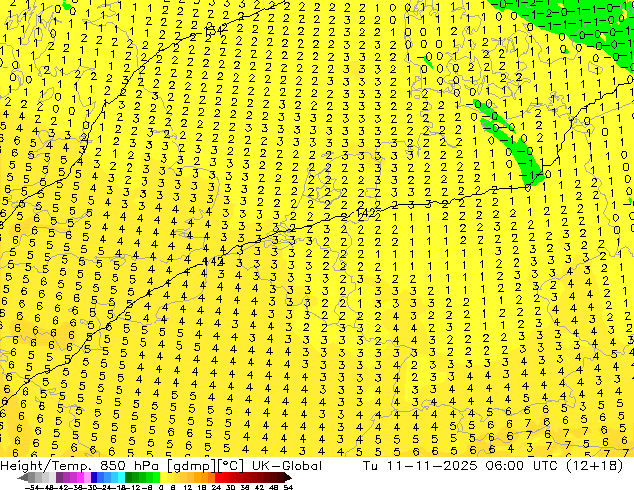Select the "UK-Global" model name
This screenshot has height=490, width=634.
point(287,466)
